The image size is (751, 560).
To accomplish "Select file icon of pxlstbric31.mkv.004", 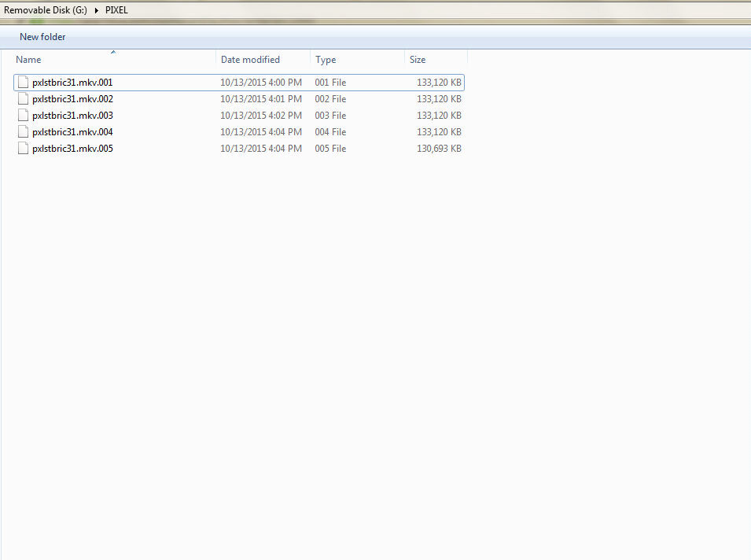I will tap(23, 131).
